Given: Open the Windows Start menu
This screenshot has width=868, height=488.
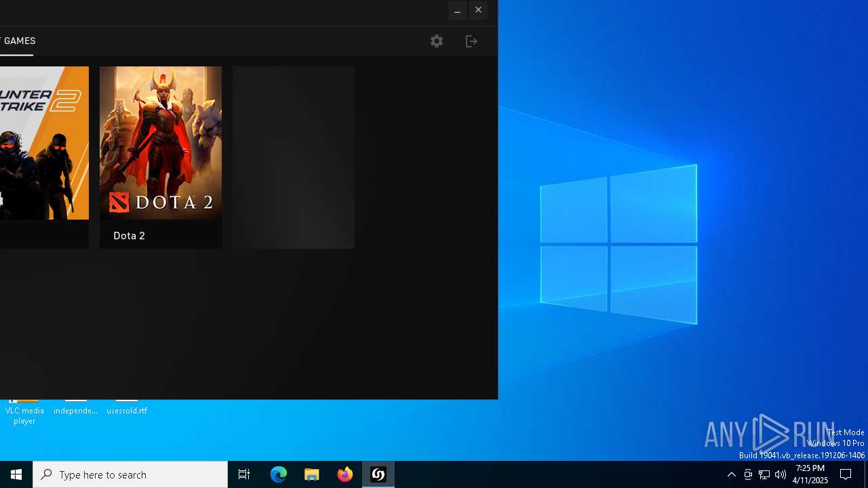Looking at the screenshot, I should pos(16,474).
